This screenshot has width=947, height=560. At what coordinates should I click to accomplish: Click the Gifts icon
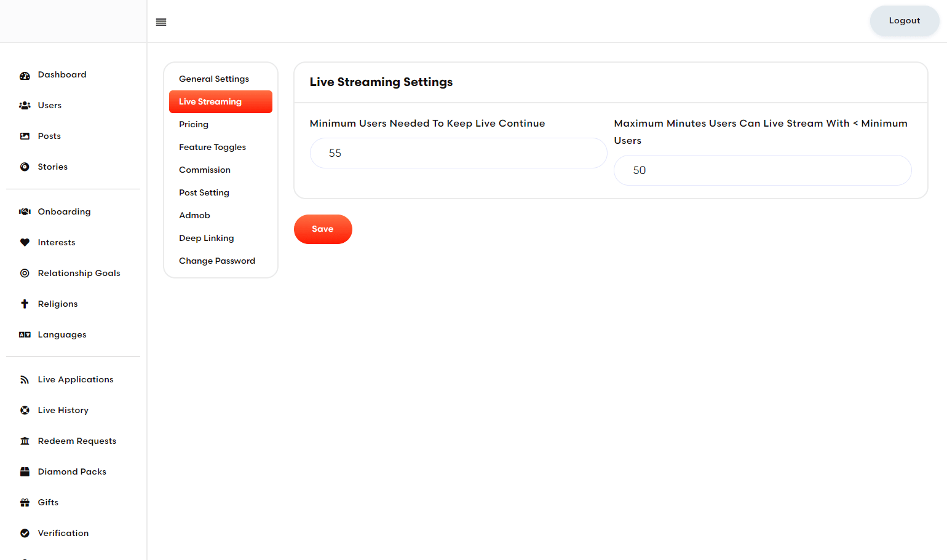[x=25, y=503]
